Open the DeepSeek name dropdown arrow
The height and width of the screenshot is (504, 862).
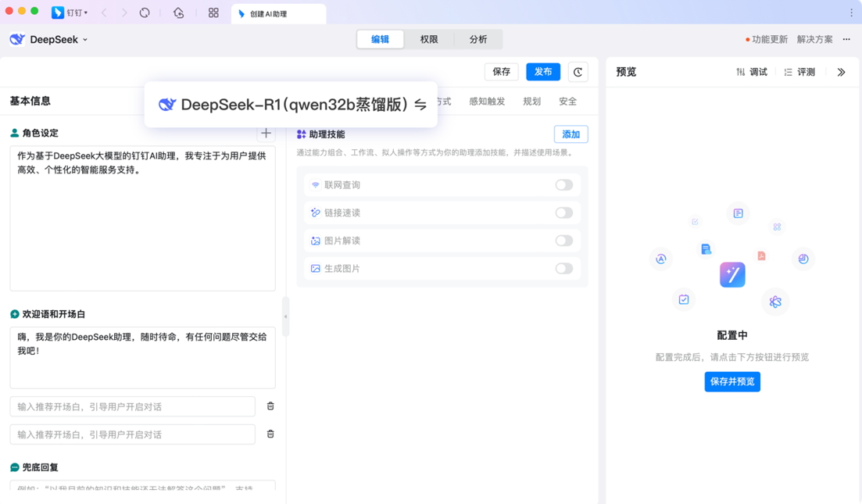(x=85, y=38)
